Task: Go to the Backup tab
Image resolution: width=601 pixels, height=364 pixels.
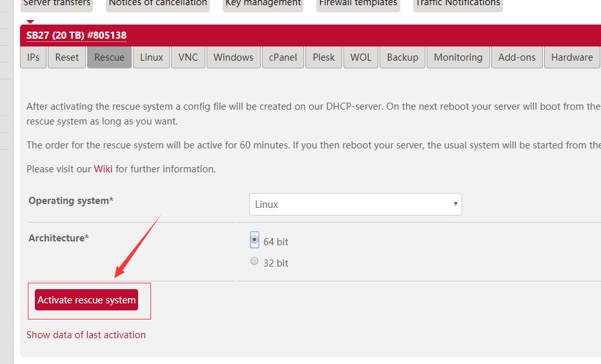Action: click(402, 57)
